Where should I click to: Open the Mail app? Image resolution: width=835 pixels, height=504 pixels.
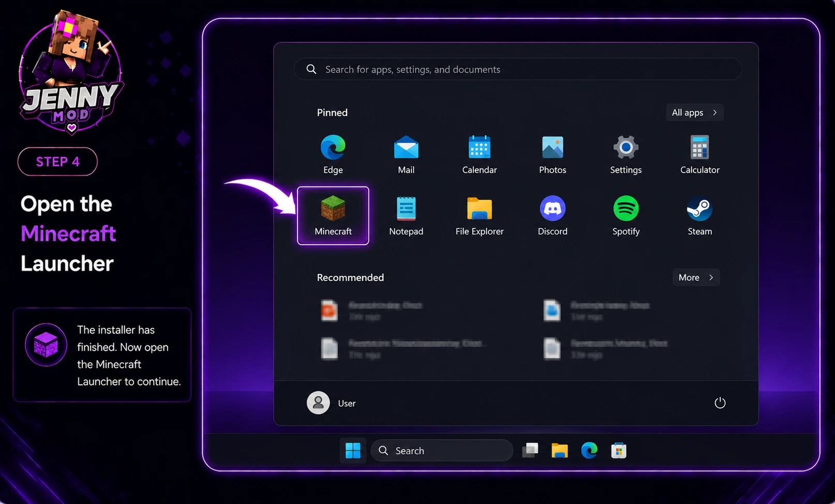(406, 154)
